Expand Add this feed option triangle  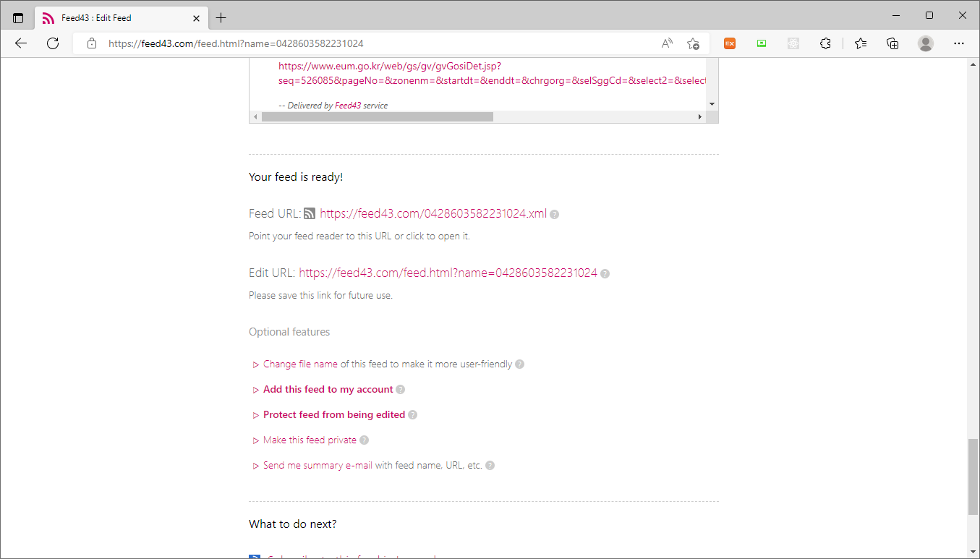point(256,390)
